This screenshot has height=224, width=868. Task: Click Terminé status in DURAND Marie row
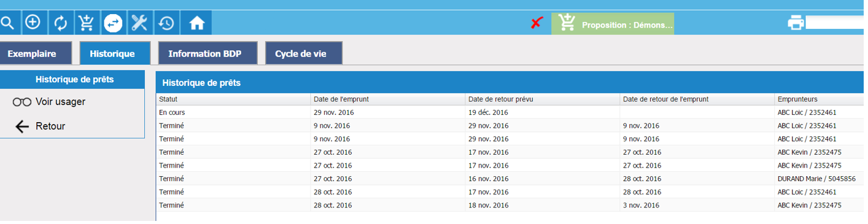171,179
